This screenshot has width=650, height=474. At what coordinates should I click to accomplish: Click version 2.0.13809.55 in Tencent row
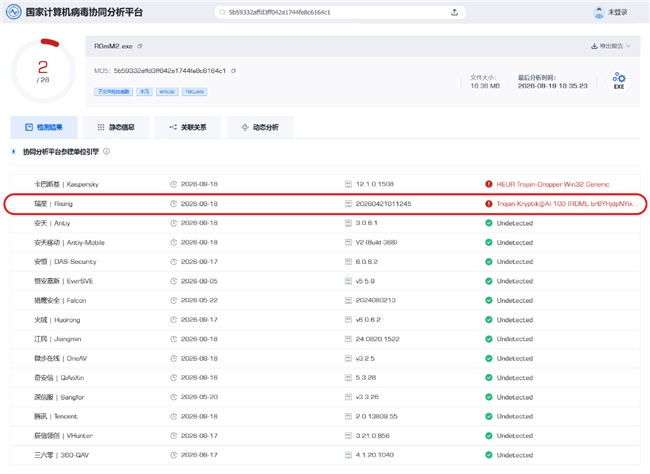376,416
